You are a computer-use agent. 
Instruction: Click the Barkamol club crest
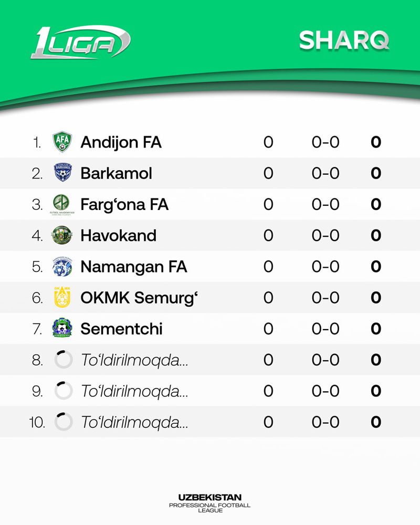coord(63,173)
